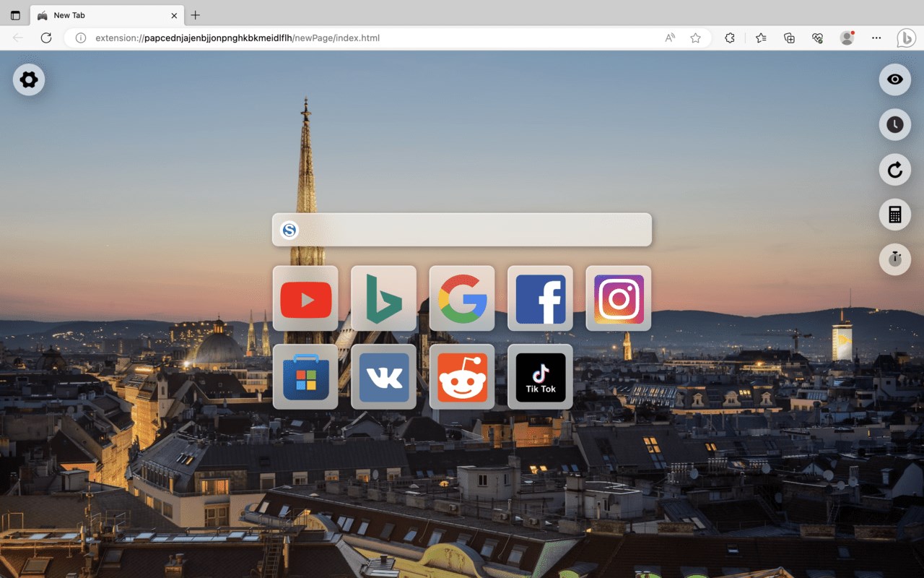This screenshot has height=578, width=924.
Task: Open Browser essentials heart icon
Action: pyautogui.click(x=818, y=38)
